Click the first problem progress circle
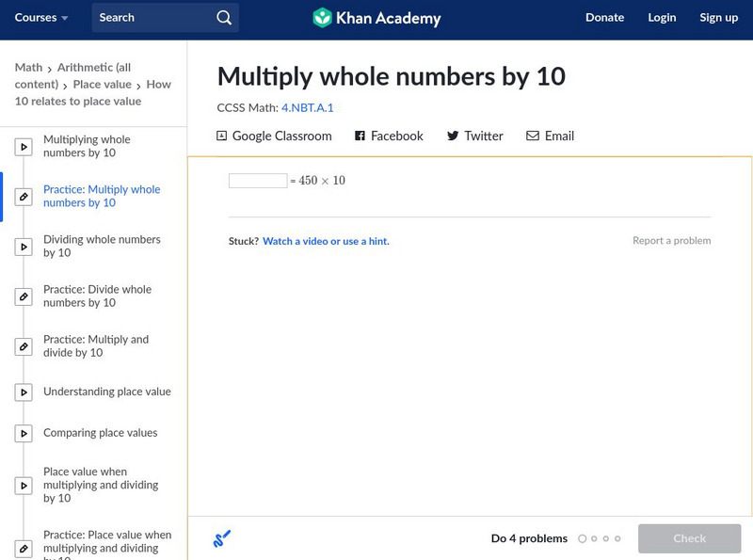753x560 pixels. point(582,539)
